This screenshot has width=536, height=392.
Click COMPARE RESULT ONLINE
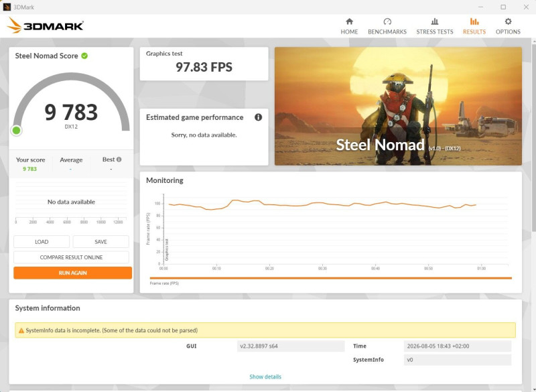pos(71,257)
